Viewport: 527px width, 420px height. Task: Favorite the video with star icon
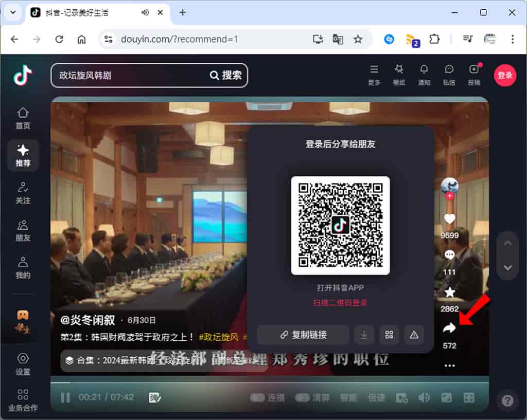pos(449,292)
